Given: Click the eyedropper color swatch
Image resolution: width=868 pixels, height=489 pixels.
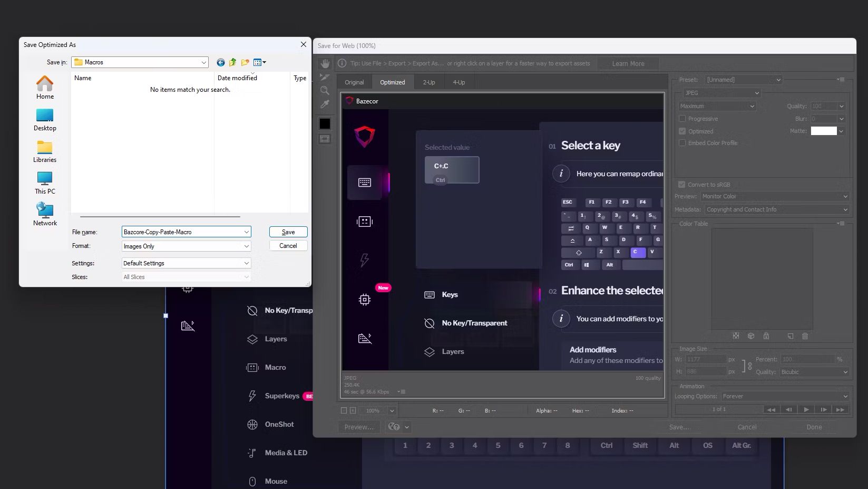Looking at the screenshot, I should point(324,123).
